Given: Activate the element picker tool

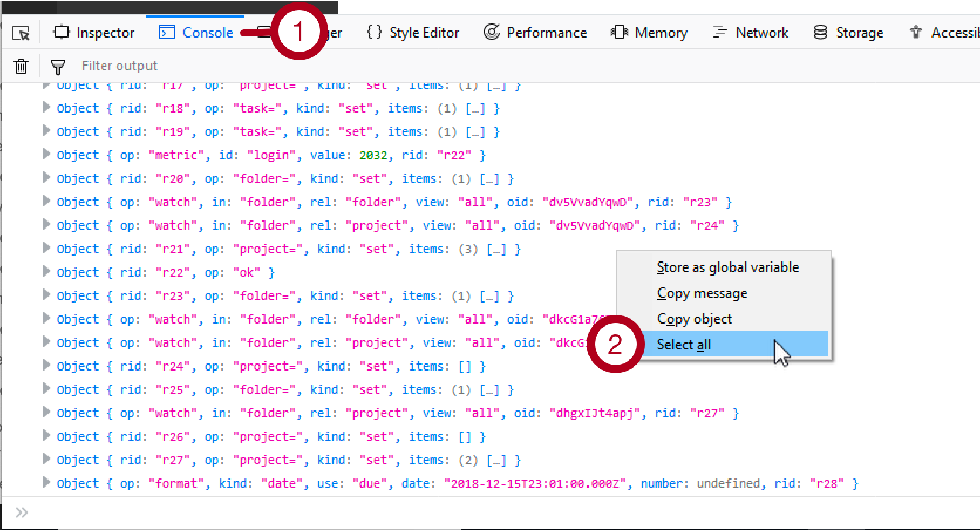Looking at the screenshot, I should pos(21,33).
